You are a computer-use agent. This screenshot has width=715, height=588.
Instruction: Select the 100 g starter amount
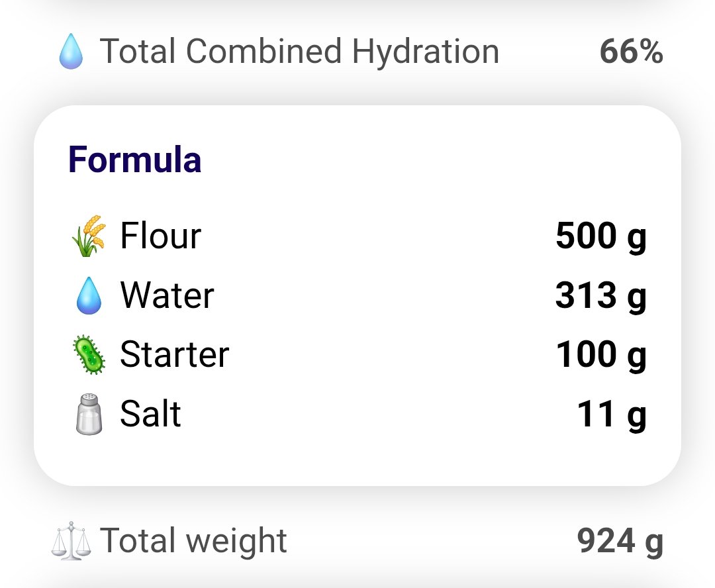[x=601, y=356]
